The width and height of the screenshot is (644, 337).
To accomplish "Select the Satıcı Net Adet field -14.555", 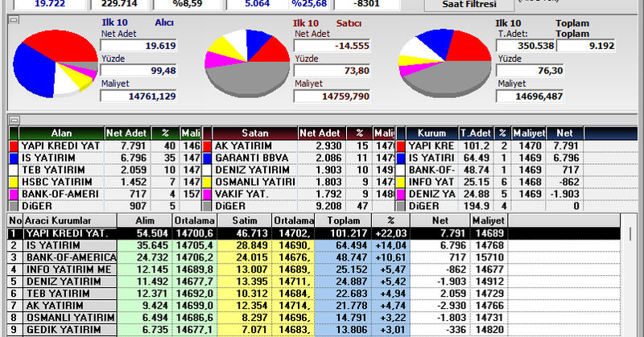I will [x=332, y=46].
